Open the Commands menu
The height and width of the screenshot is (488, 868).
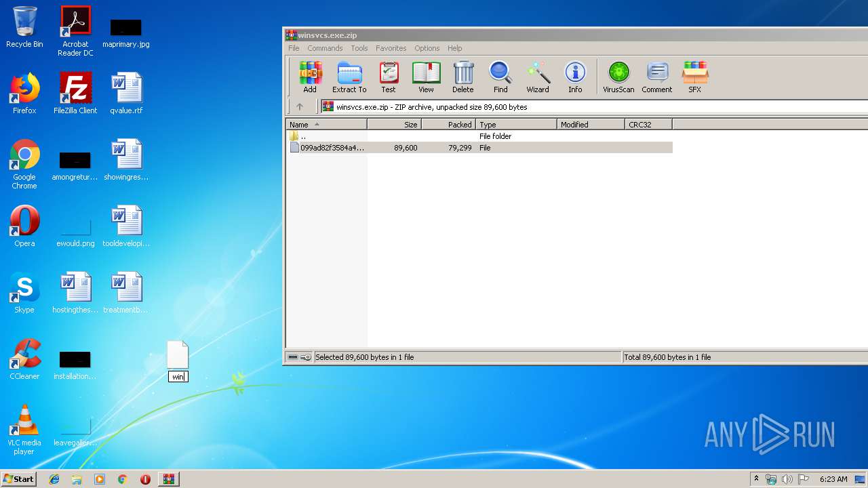click(325, 48)
